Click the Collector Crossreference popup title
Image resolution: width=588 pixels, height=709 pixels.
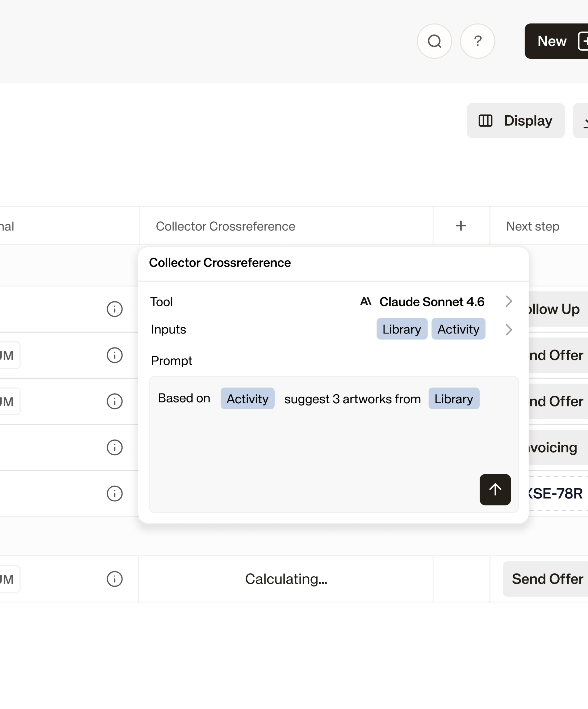(x=220, y=263)
